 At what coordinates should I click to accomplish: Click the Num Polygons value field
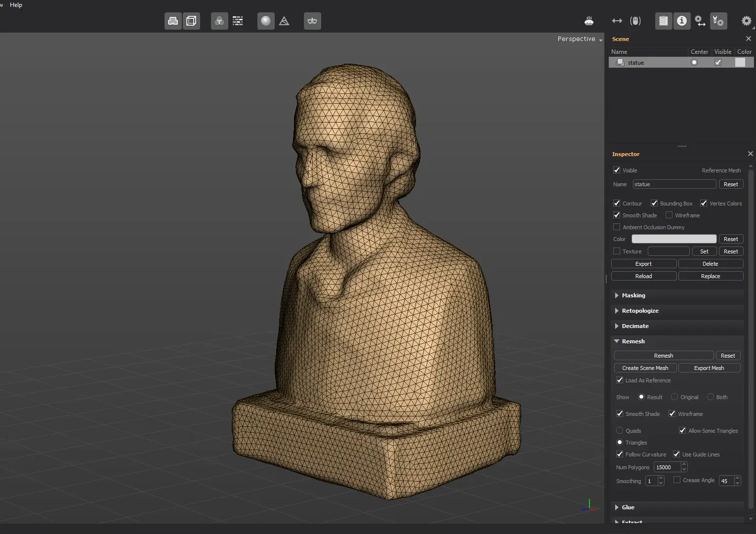tap(667, 467)
